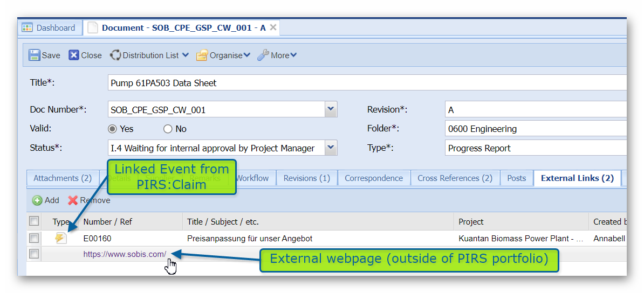Select the No radio for Valid
Image resolution: width=644 pixels, height=293 pixels.
168,129
